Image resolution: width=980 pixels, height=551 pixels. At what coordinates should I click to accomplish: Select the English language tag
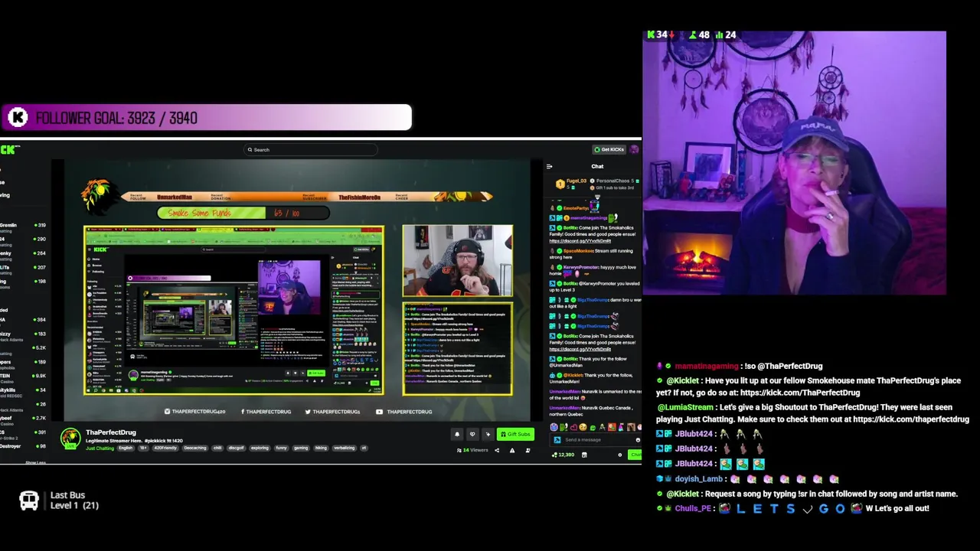(126, 448)
